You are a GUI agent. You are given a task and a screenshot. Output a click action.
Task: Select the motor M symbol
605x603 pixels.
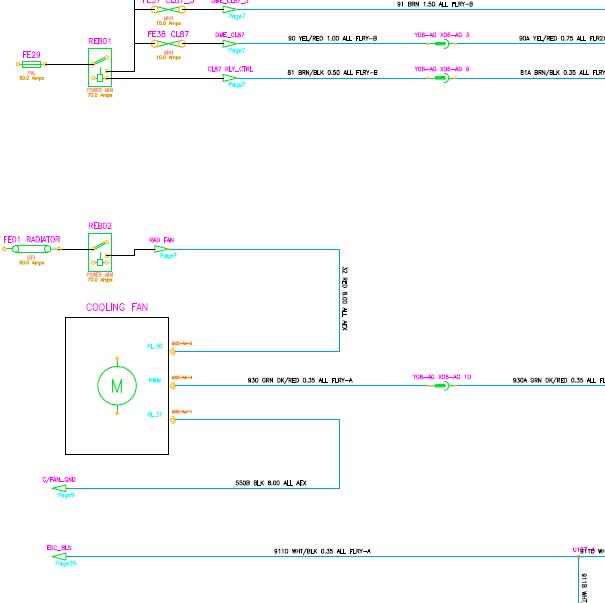117,385
